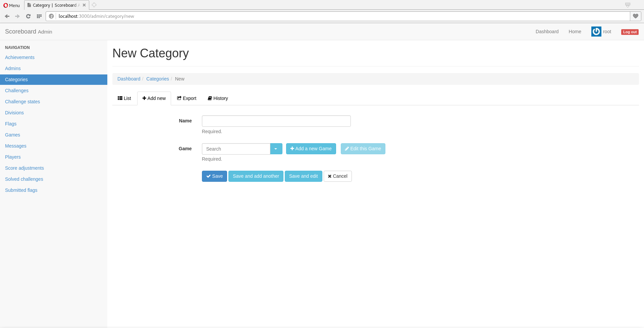Go to Home in the top navbar
The height and width of the screenshot is (328, 644).
point(575,32)
